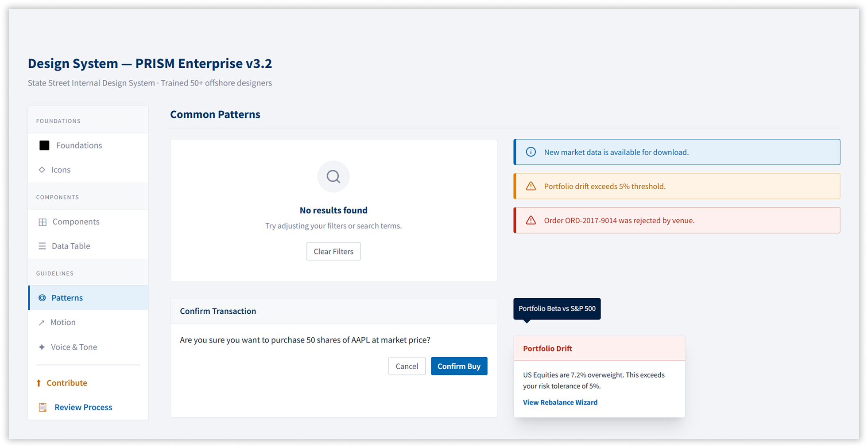
Task: Click the sparkle icon beside Voice & Tone
Action: coord(42,347)
